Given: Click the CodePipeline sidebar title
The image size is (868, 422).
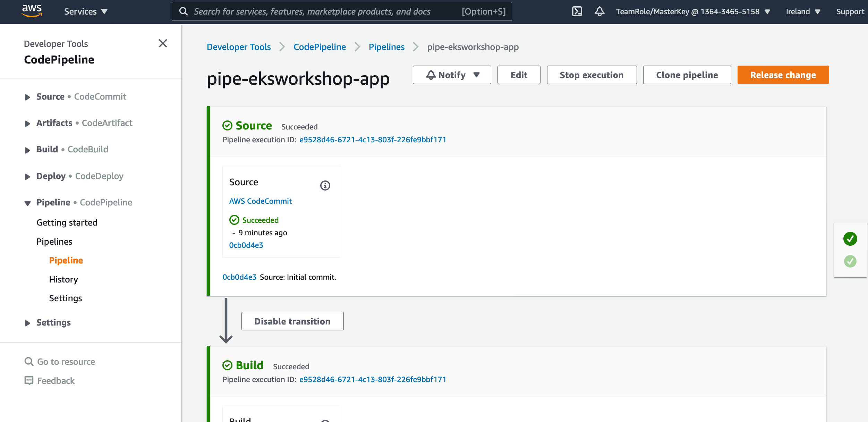Looking at the screenshot, I should pyautogui.click(x=59, y=60).
